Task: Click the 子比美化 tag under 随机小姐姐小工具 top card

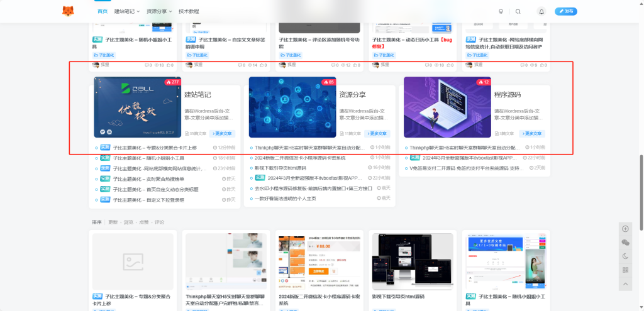Action: pos(104,55)
